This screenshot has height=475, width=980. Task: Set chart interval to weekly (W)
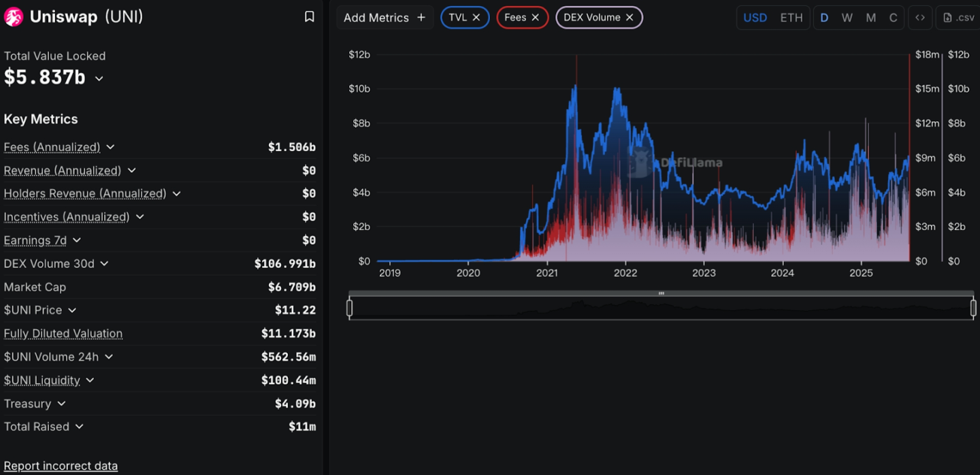[847, 18]
